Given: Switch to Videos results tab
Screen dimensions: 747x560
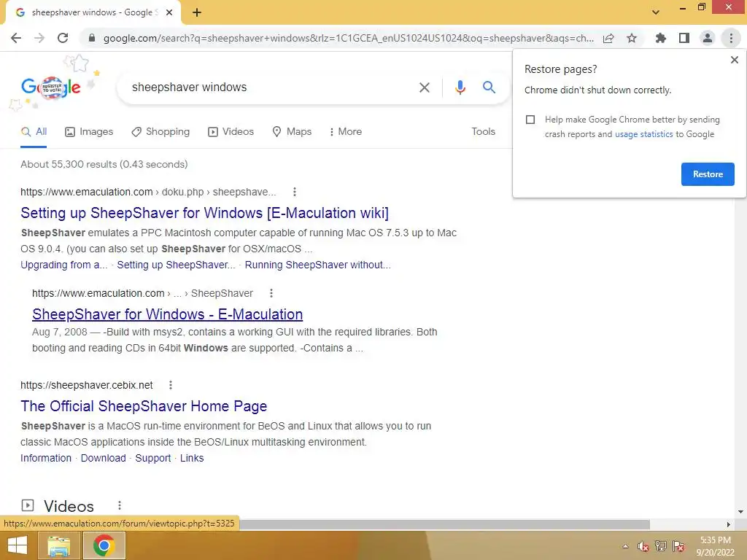Looking at the screenshot, I should pyautogui.click(x=231, y=131).
